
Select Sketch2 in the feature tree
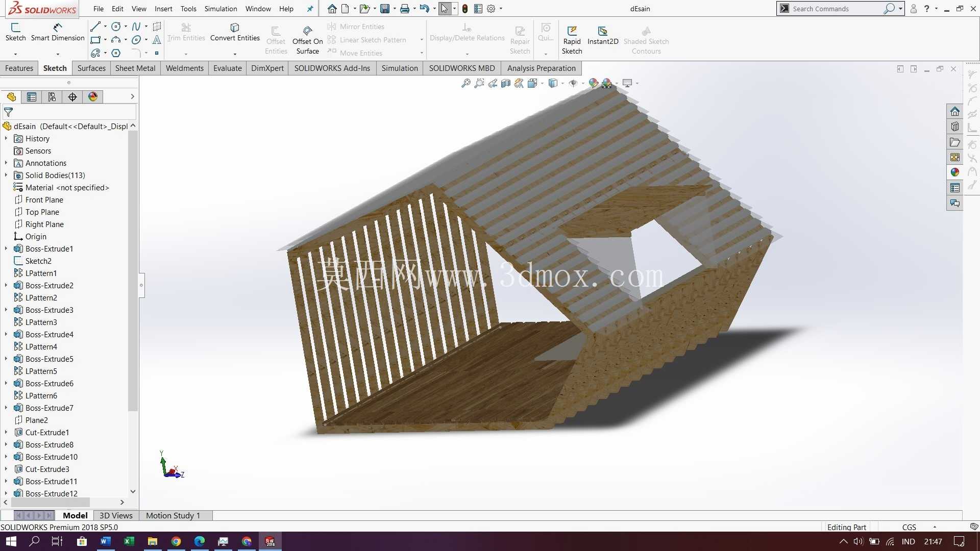[x=38, y=261]
